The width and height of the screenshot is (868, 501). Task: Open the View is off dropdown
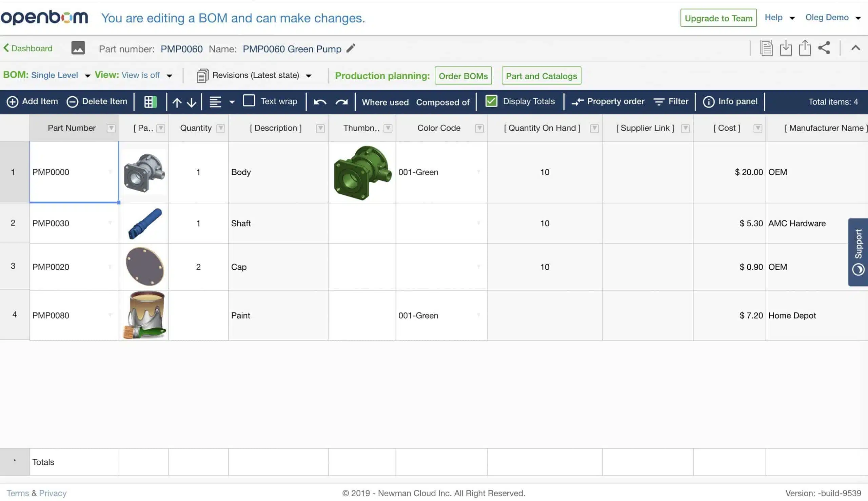point(169,76)
